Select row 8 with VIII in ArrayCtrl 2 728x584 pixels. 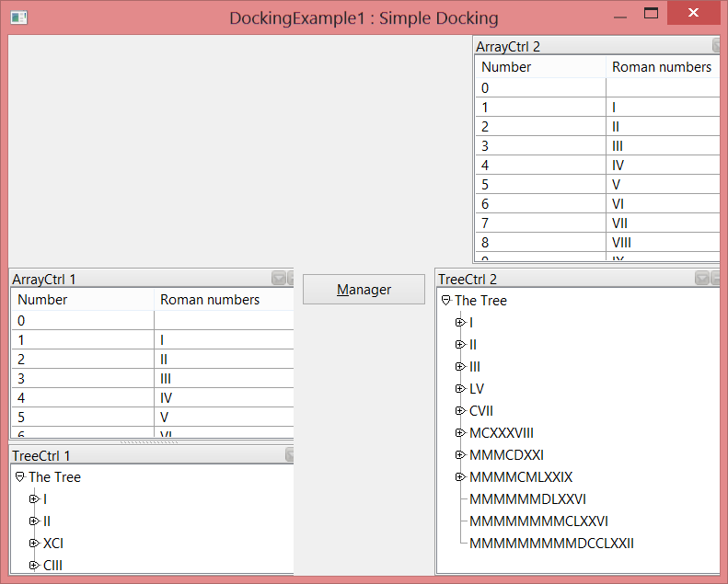click(x=596, y=243)
